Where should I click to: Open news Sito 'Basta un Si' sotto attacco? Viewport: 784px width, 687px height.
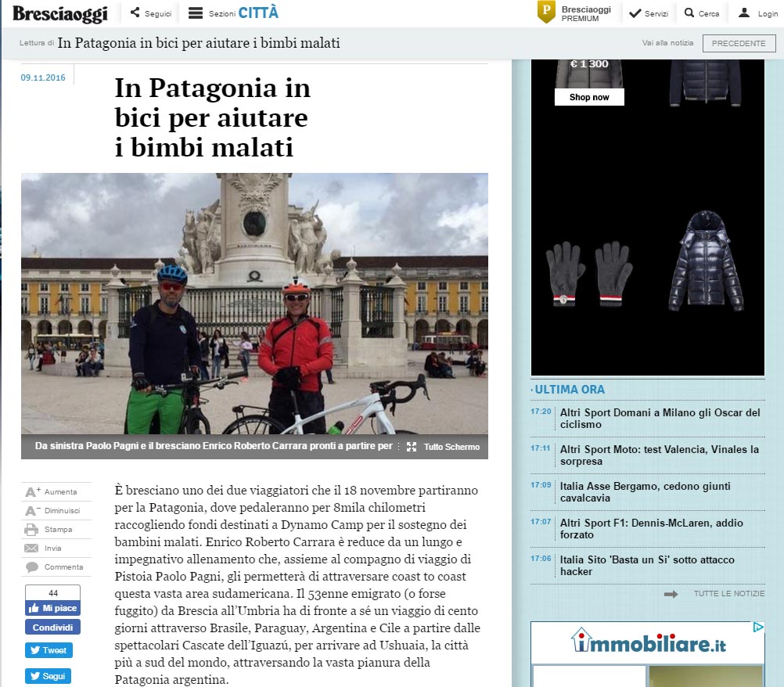pos(647,566)
